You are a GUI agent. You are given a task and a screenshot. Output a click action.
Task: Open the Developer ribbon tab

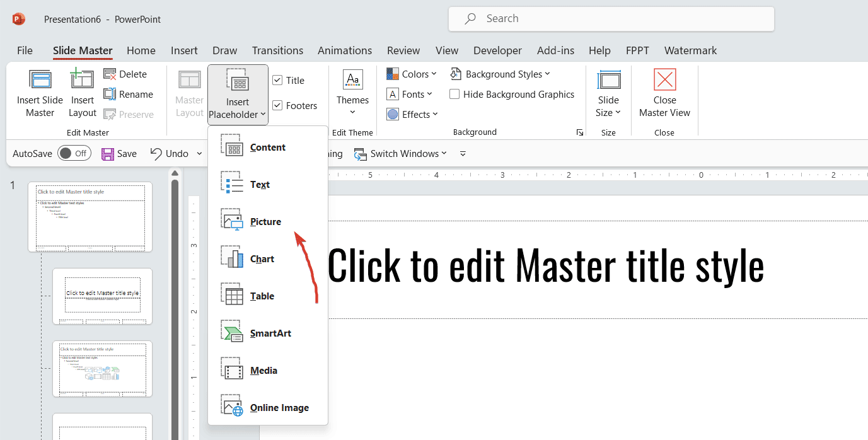497,50
